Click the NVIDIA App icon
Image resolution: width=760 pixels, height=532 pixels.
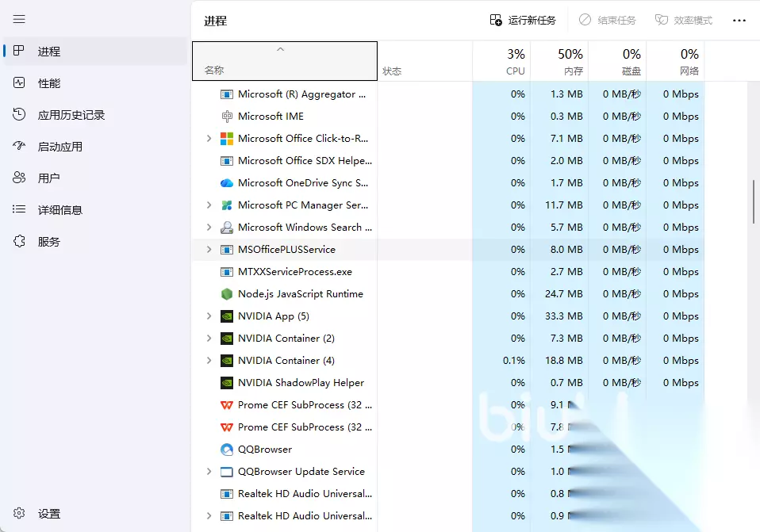click(x=226, y=316)
